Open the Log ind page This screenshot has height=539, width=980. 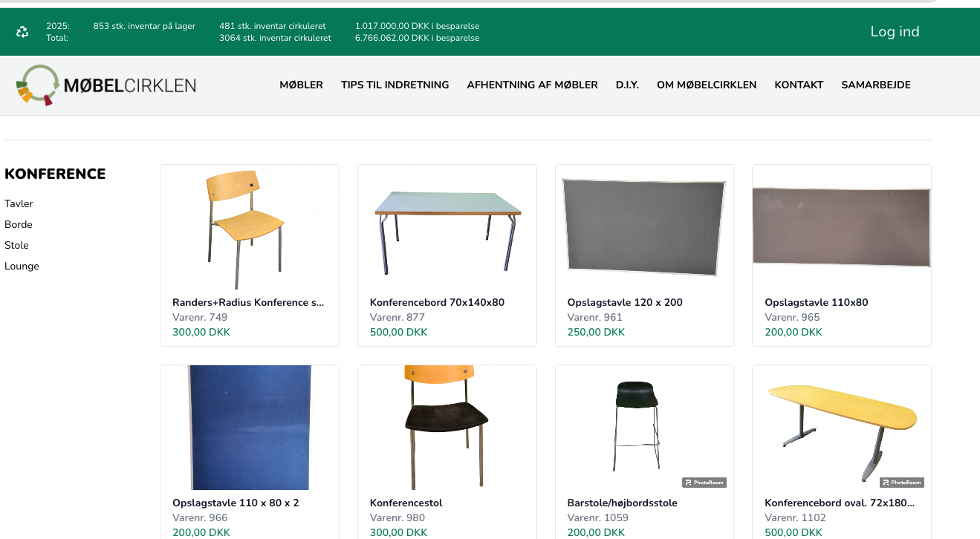895,32
